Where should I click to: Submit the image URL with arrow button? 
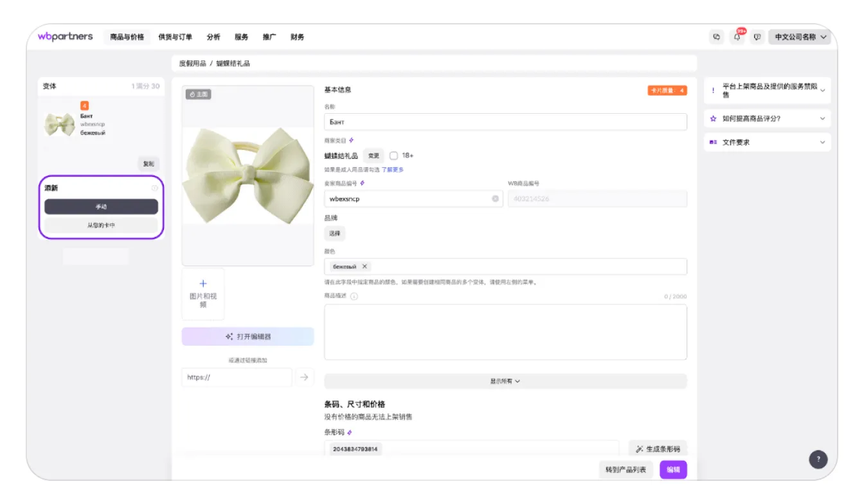coord(304,377)
